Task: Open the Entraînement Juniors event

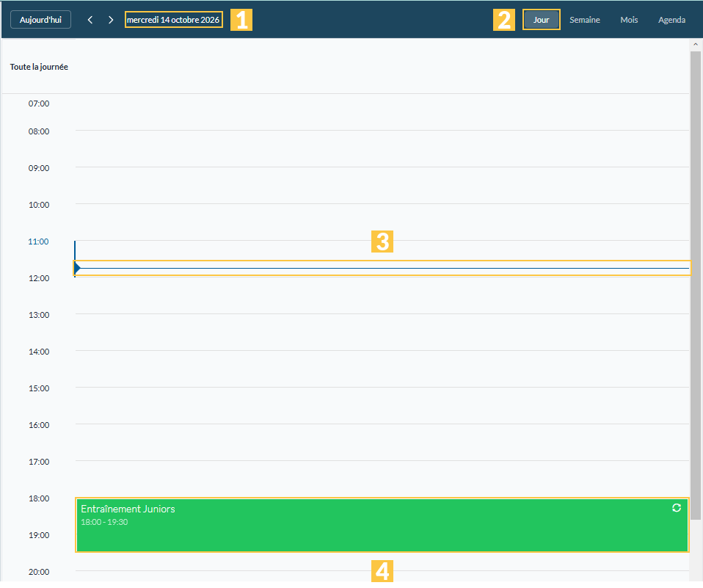Action: click(x=382, y=525)
